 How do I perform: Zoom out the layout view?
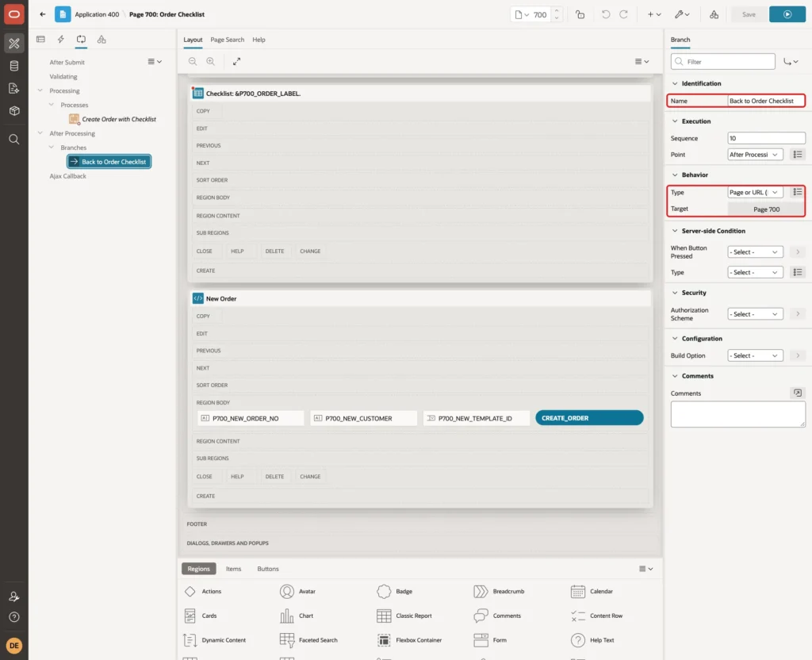pyautogui.click(x=193, y=62)
